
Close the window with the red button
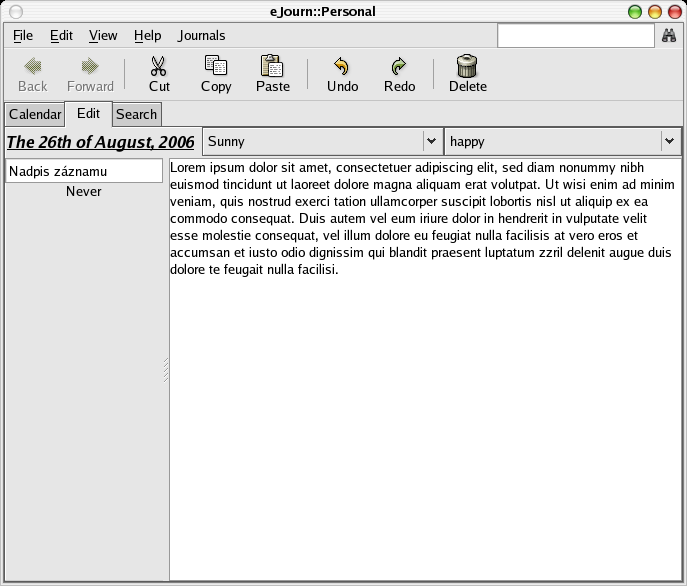[675, 12]
